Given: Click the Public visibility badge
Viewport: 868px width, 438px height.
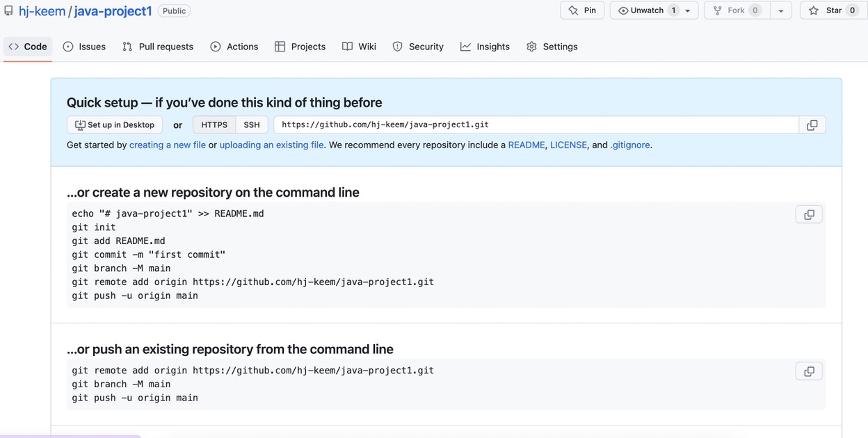Looking at the screenshot, I should point(174,10).
